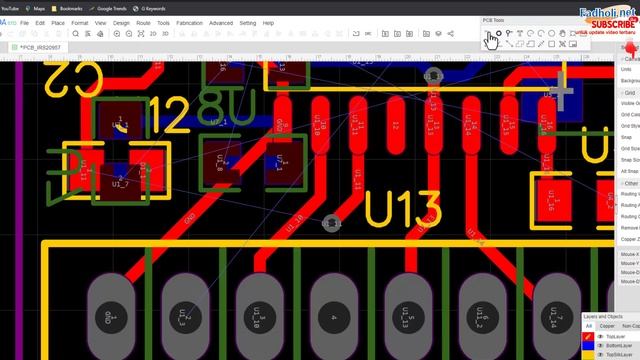The height and width of the screenshot is (360, 640).
Task: Open the Help menu
Action: [x=268, y=23]
